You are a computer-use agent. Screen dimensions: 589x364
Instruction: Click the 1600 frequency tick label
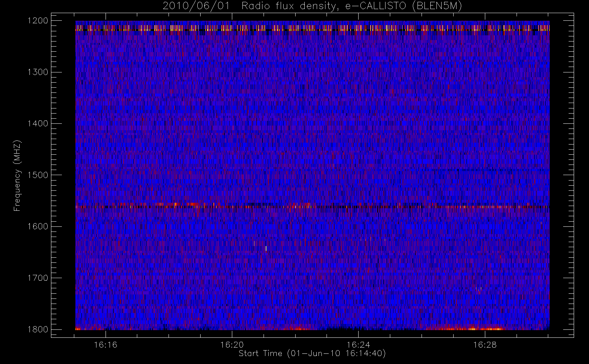(x=38, y=226)
